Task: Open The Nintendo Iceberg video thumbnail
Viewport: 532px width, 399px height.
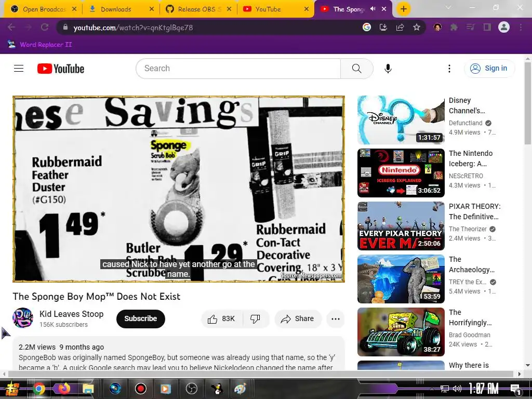Action: 401,173
